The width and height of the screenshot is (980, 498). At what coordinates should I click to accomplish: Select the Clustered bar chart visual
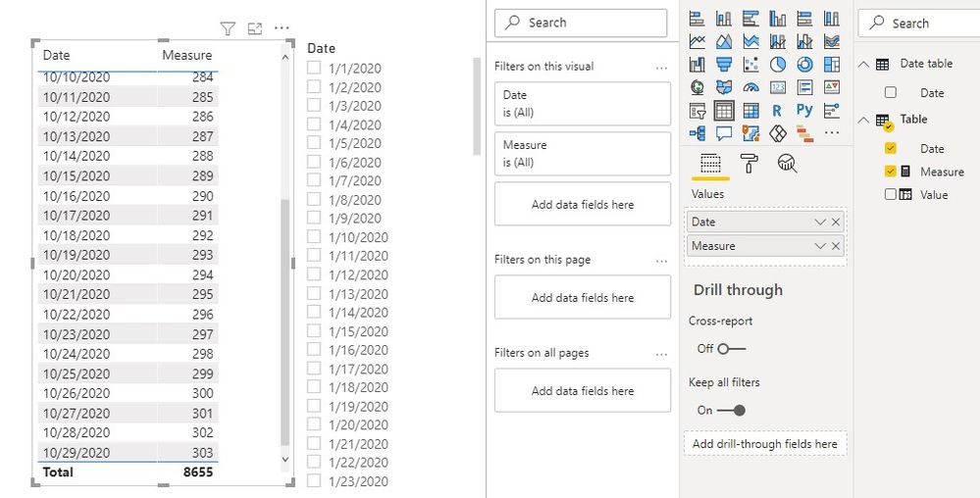(750, 18)
